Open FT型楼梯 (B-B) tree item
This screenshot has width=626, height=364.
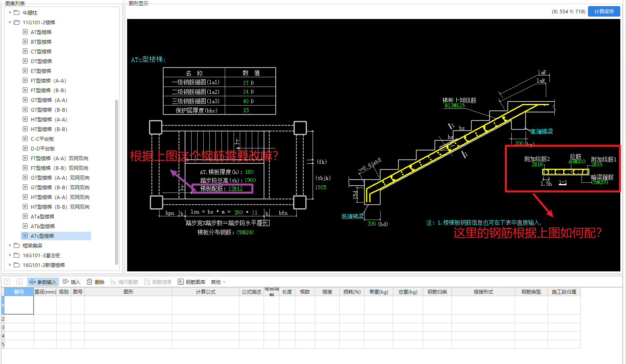click(48, 90)
